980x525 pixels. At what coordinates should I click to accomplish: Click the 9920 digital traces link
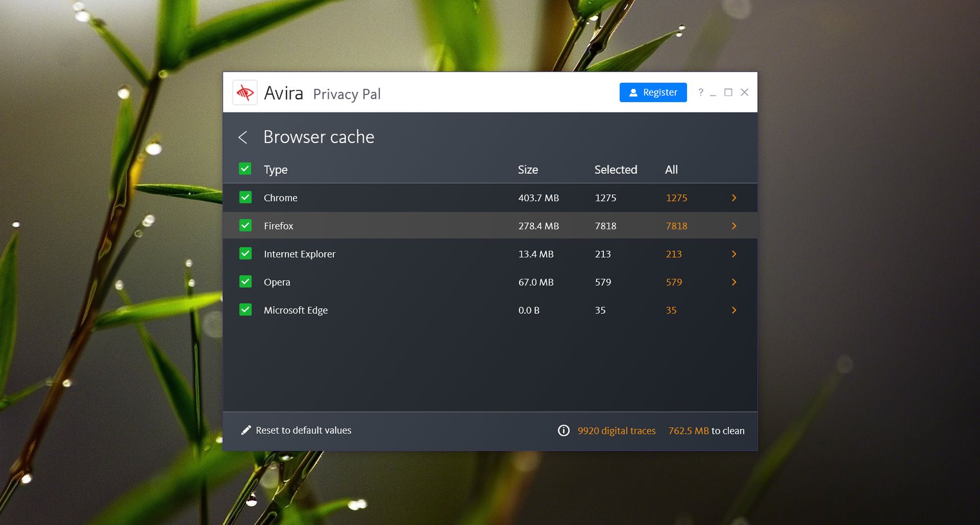pos(616,431)
